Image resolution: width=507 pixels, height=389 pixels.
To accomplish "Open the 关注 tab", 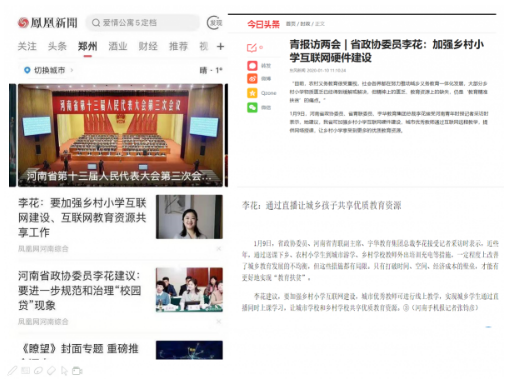I will (27, 46).
